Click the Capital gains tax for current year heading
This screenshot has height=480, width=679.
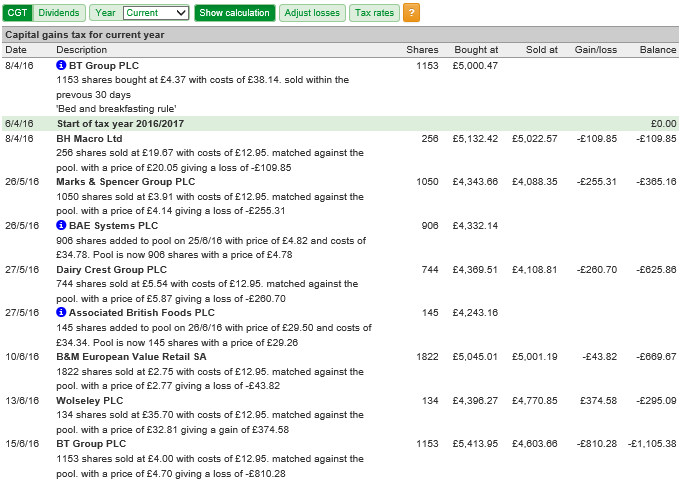[x=85, y=35]
